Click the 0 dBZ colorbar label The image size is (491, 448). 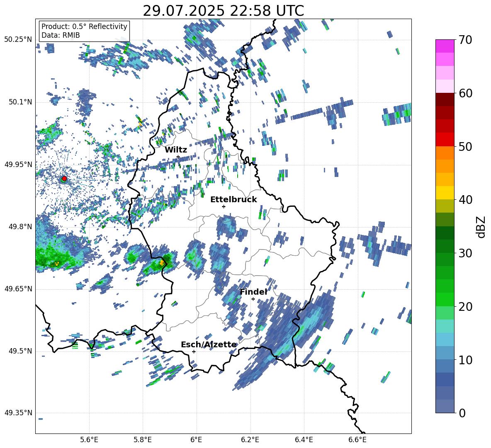point(462,413)
